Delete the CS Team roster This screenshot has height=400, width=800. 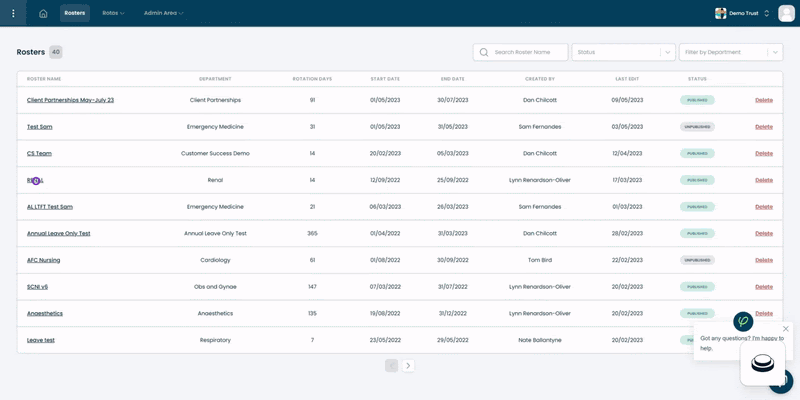[x=764, y=153]
